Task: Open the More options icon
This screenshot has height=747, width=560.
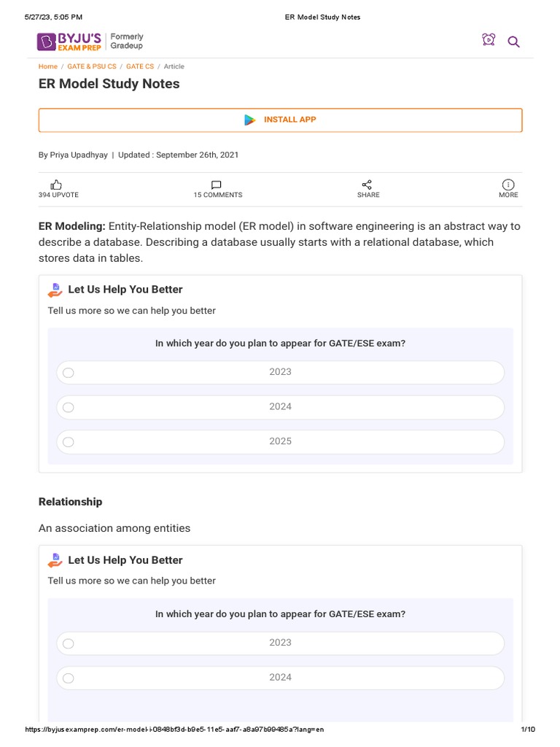Action: coord(508,185)
